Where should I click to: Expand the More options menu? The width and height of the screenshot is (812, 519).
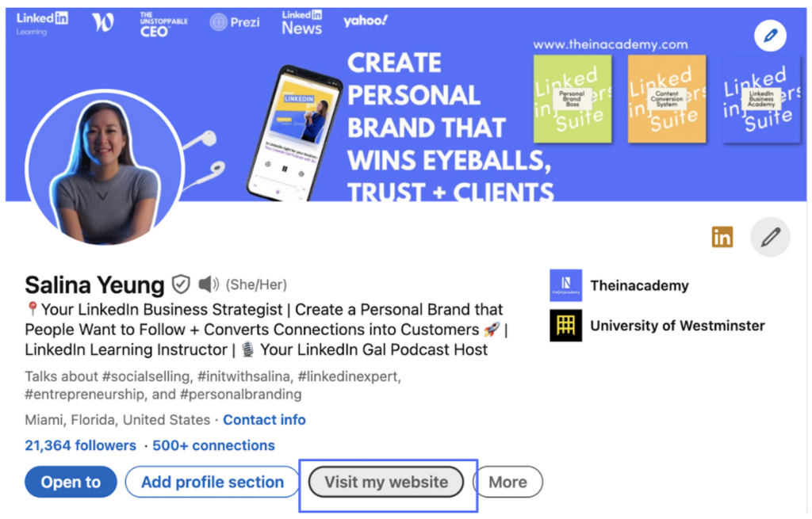(507, 482)
